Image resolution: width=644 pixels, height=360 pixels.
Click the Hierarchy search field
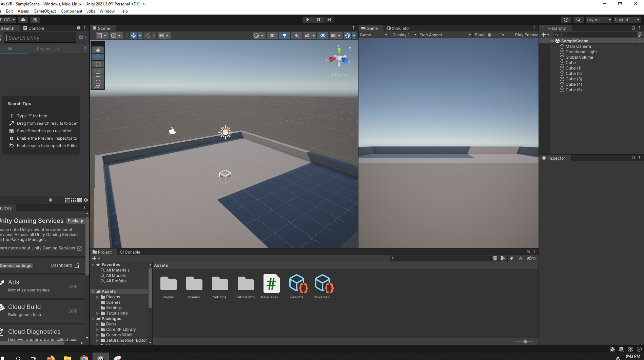(596, 35)
